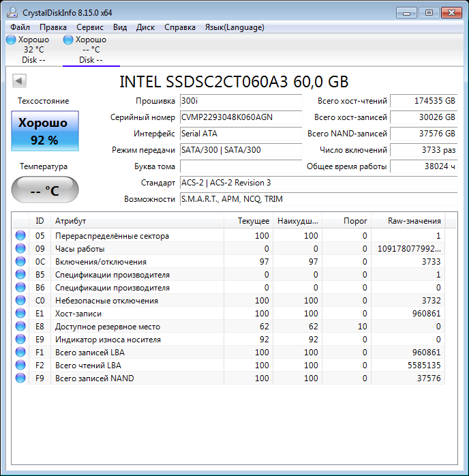Click the Атрибут column header
Image resolution: width=469 pixels, height=476 pixels.
pos(137,221)
